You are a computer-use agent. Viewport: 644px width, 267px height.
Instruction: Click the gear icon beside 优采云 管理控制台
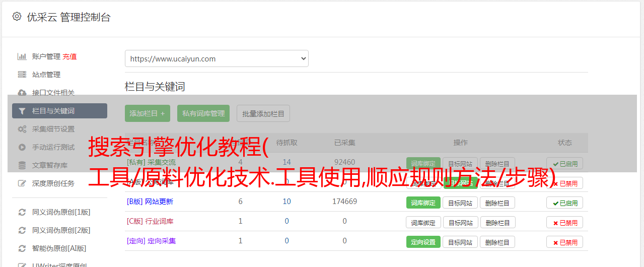tap(17, 17)
